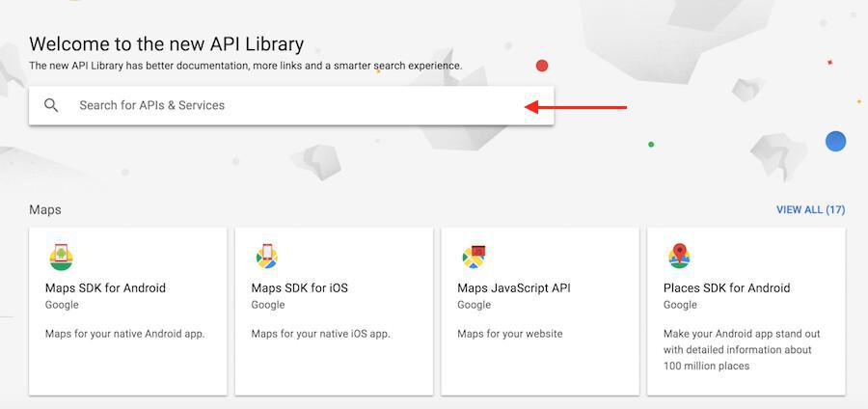Open the VIEW ALL (17) link
The height and width of the screenshot is (409, 868).
[x=810, y=209]
